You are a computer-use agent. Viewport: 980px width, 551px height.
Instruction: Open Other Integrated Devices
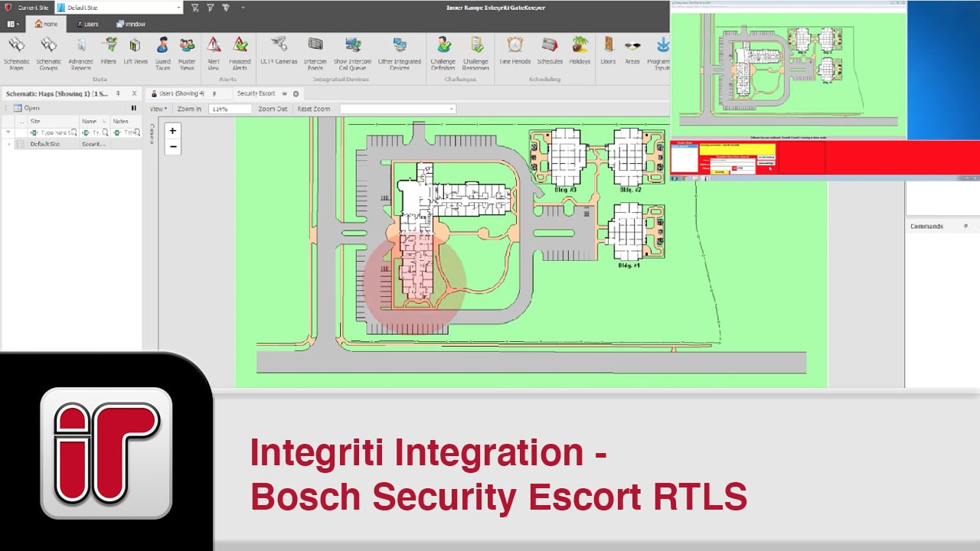[x=399, y=53]
